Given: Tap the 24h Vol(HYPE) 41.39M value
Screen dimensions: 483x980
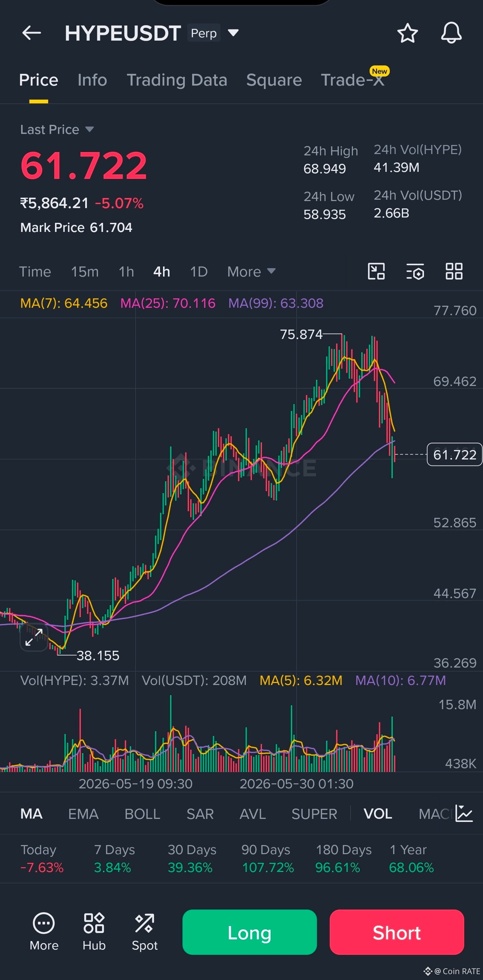Looking at the screenshot, I should pyautogui.click(x=396, y=167).
